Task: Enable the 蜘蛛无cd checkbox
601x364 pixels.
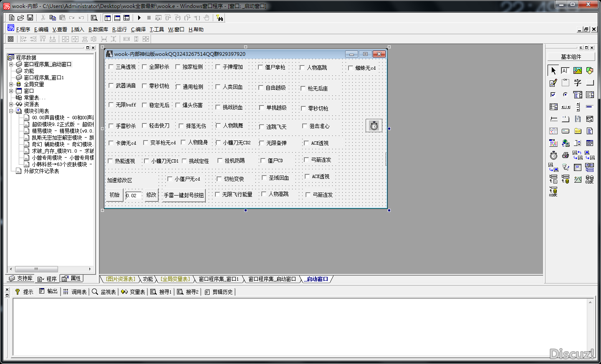Action: [351, 68]
